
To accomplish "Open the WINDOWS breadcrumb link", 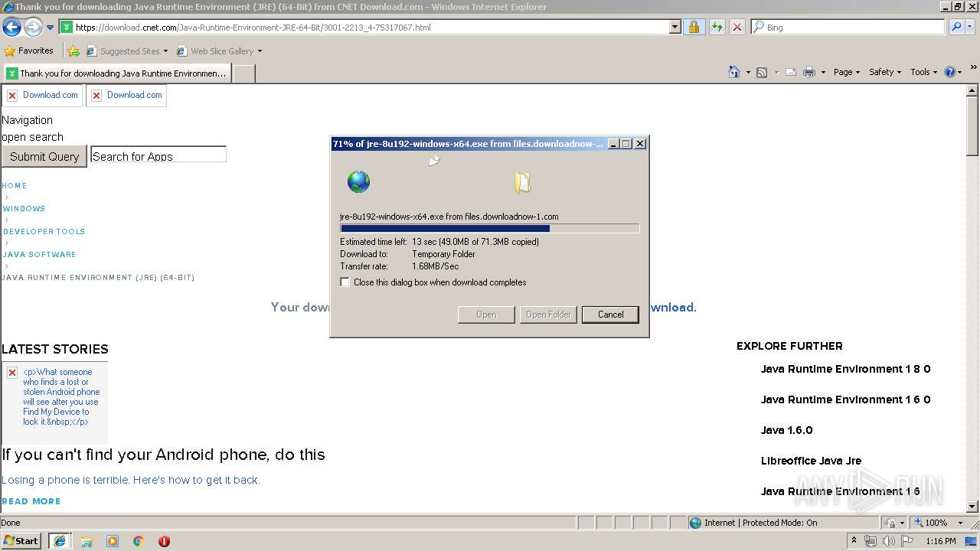I will click(x=24, y=209).
